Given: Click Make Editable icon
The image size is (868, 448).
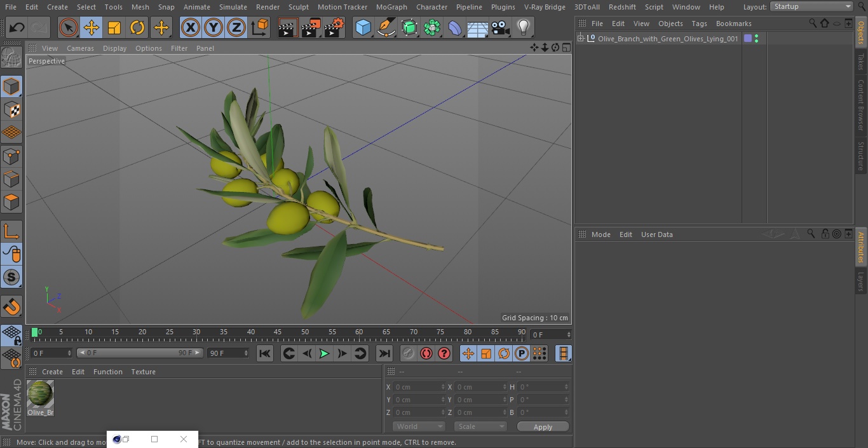Looking at the screenshot, I should coord(11,58).
